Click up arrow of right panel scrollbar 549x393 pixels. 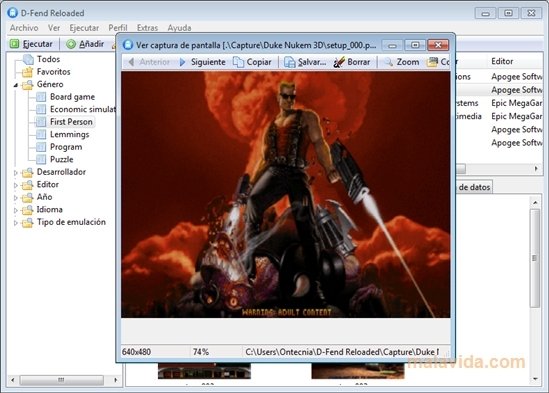tap(535, 203)
